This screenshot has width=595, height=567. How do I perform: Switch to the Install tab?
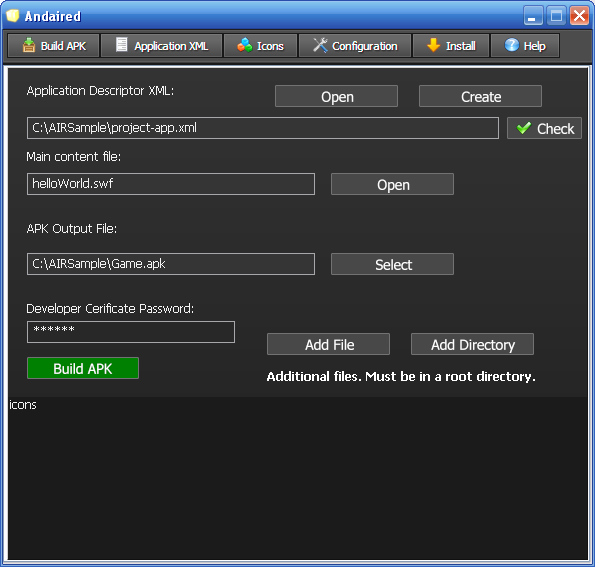[x=451, y=46]
